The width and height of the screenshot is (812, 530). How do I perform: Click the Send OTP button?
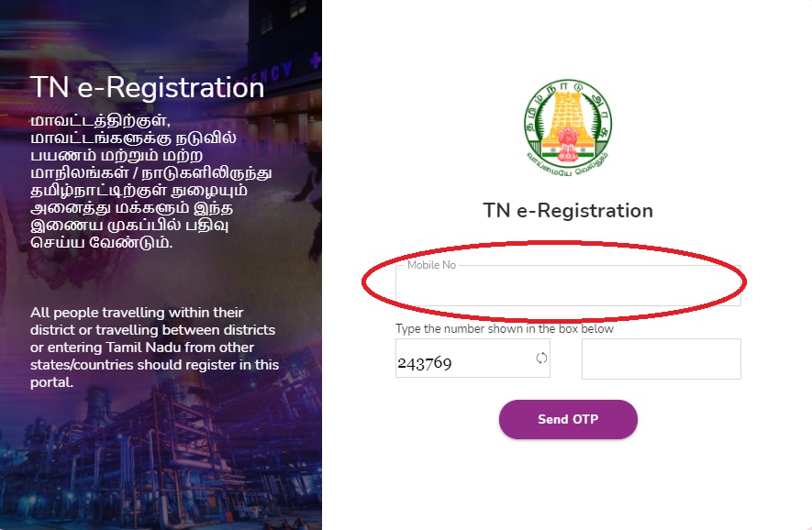568,419
